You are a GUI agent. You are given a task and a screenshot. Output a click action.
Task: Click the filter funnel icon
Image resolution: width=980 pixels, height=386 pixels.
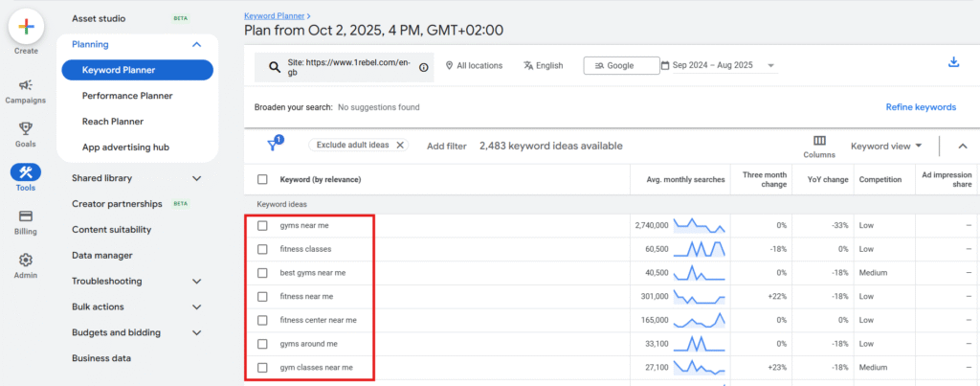(273, 145)
